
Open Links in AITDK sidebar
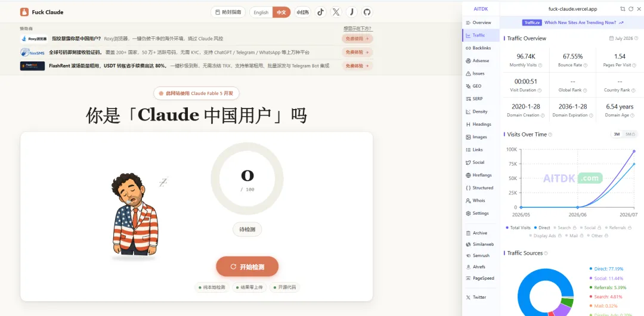(481, 150)
